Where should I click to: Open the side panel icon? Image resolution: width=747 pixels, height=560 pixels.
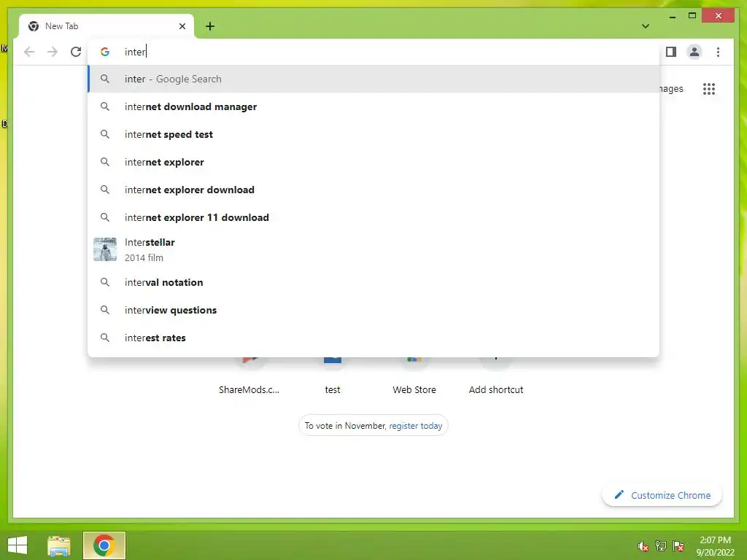point(671,52)
